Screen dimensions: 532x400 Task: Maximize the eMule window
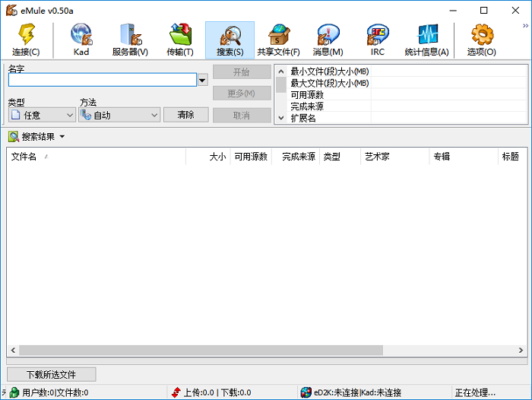(484, 11)
